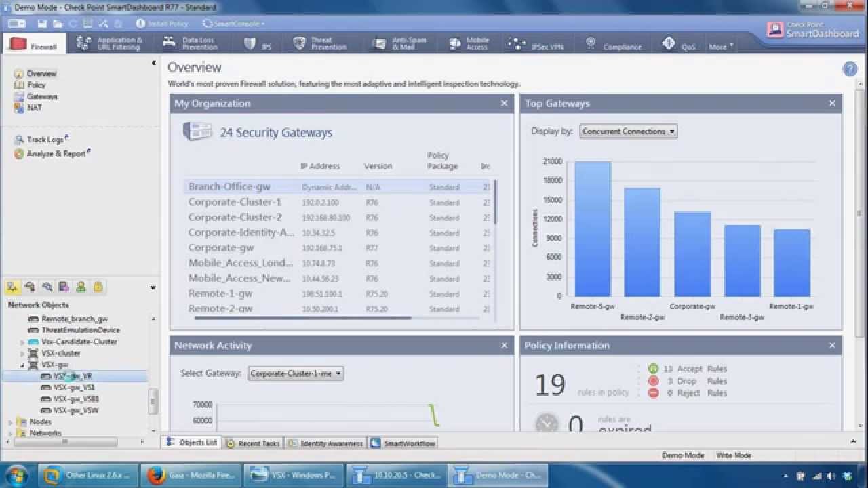Select the Branch-Office-gw row
The image size is (868, 488).
click(338, 186)
